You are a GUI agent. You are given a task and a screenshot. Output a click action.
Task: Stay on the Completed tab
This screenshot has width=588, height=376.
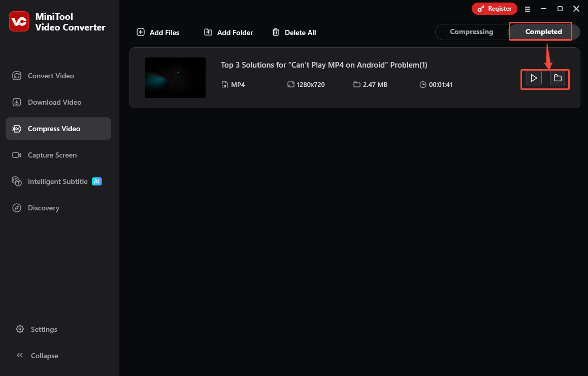tap(543, 32)
